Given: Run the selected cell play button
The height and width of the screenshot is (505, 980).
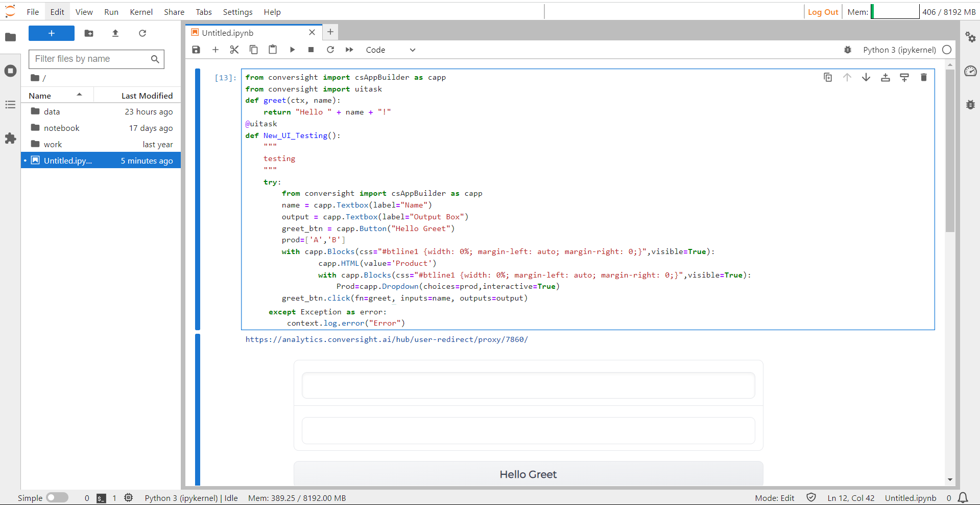Looking at the screenshot, I should [x=292, y=50].
